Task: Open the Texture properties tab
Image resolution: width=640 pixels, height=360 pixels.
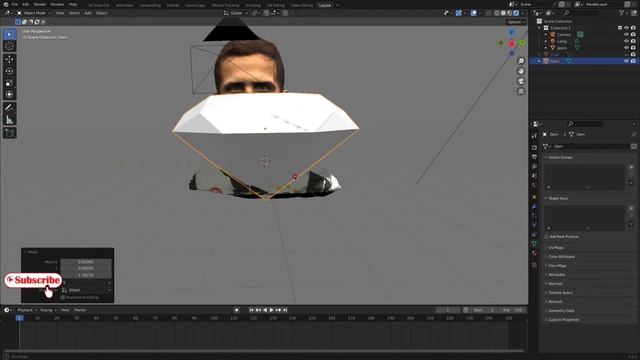Action: coord(534,265)
